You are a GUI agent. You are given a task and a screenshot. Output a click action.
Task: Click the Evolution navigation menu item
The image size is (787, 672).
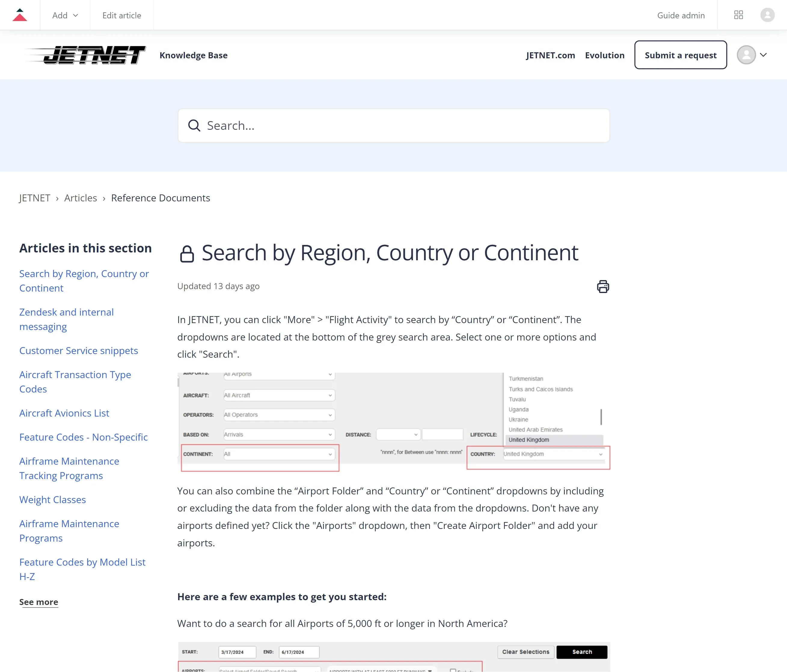[x=604, y=55]
